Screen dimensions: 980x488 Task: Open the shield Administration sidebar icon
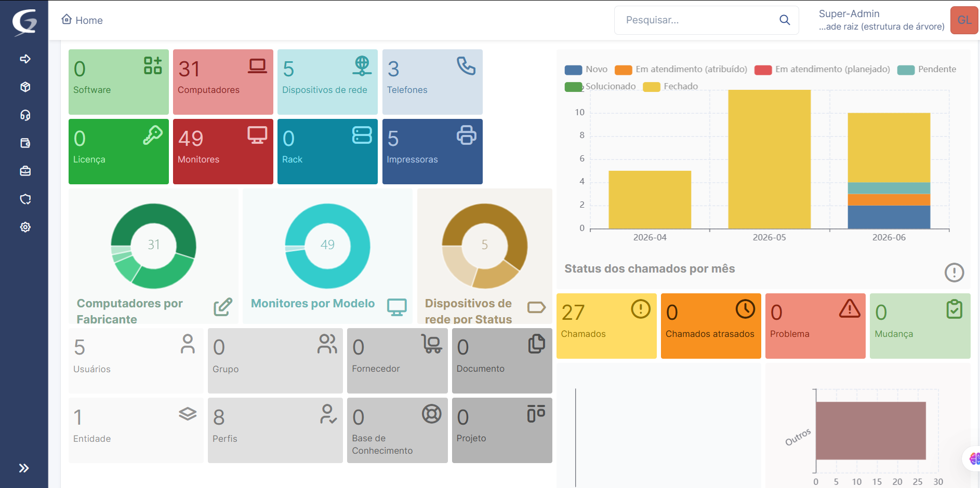pyautogui.click(x=25, y=199)
